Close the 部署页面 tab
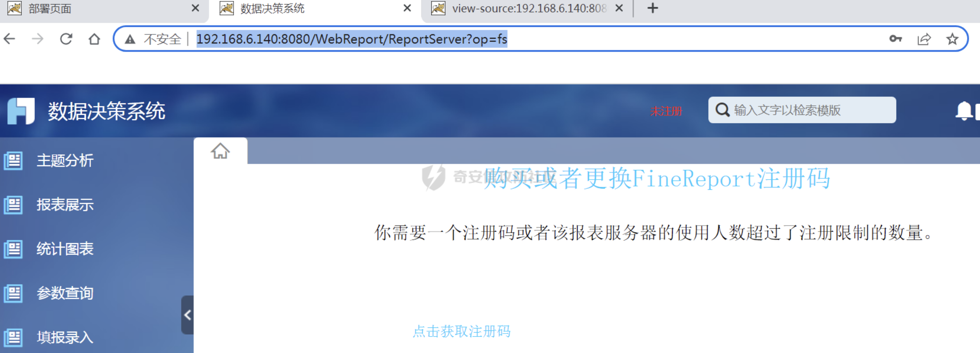980x353 pixels. coord(195,8)
